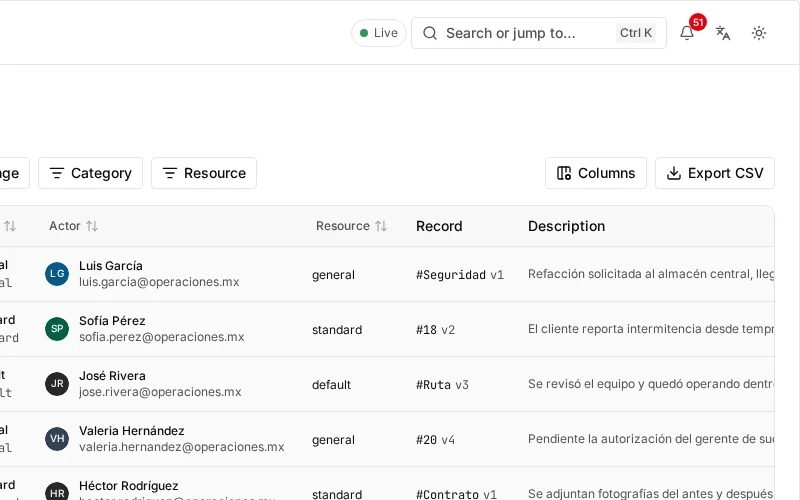Click description starting 'El cliente reporta'
Screen dimensions: 800x500
(x=651, y=330)
